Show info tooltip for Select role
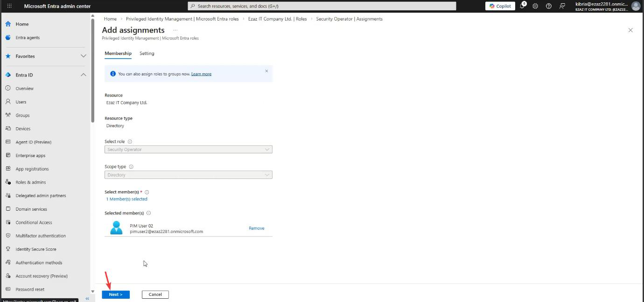The height and width of the screenshot is (302, 644). click(130, 142)
